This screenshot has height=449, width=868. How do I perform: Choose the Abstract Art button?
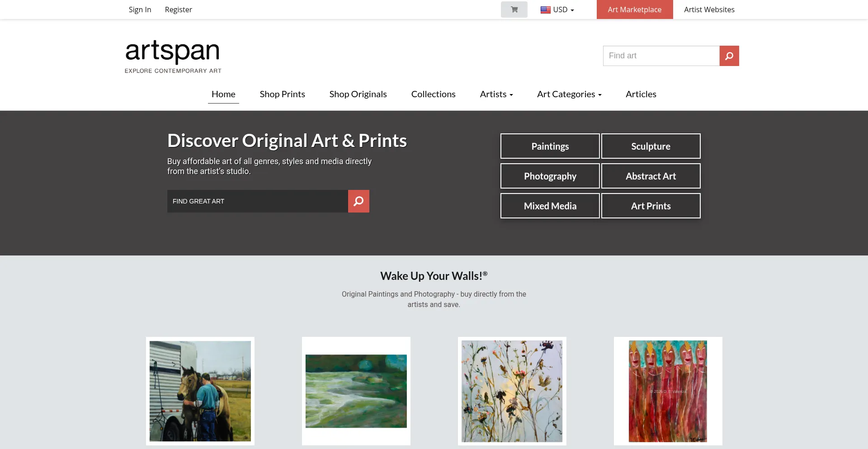coord(651,176)
